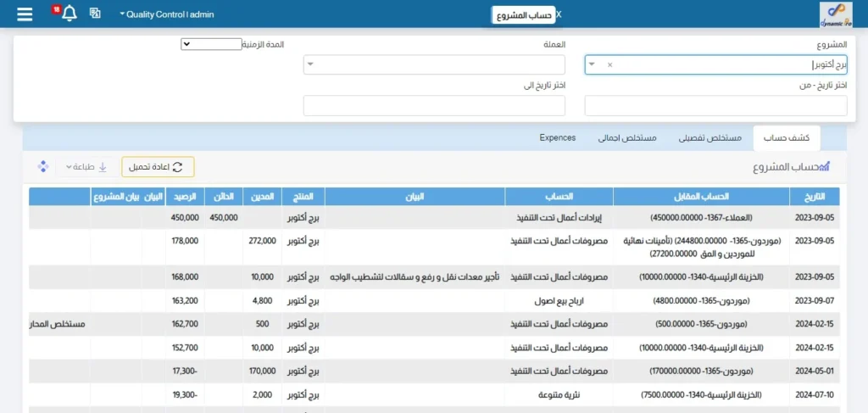Screen dimensions: 868x413
Task: Click the اختر تاريخ - من date field
Action: pyautogui.click(x=715, y=106)
